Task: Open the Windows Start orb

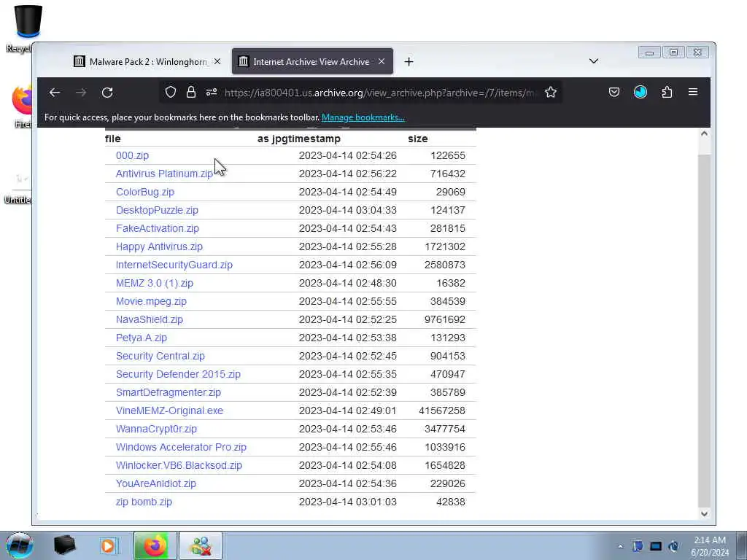Action: pos(20,545)
